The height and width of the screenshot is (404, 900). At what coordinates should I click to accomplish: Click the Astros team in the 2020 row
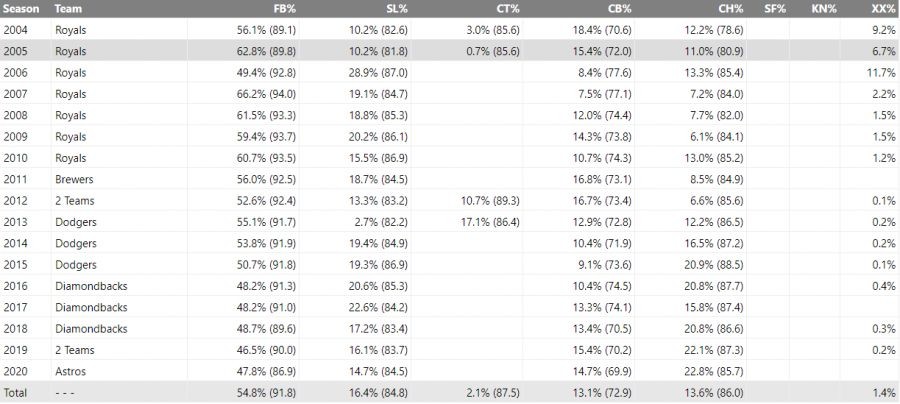[71, 372]
